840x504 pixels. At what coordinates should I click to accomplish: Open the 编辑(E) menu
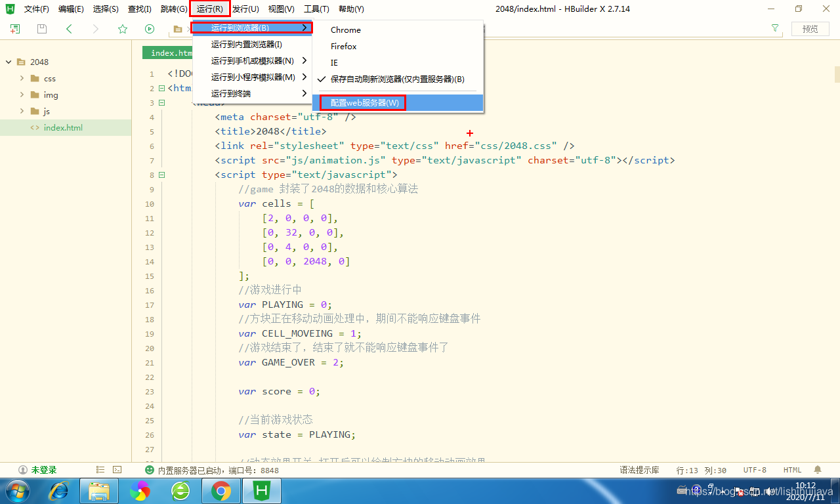71,9
